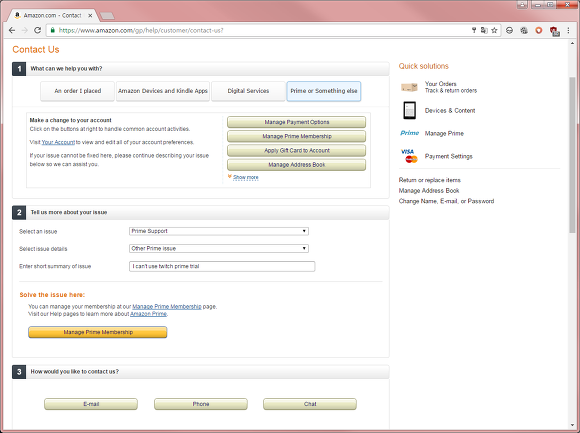Image resolution: width=580 pixels, height=433 pixels.
Task: Click the Visa Mastercard payment icon
Action: [x=409, y=156]
